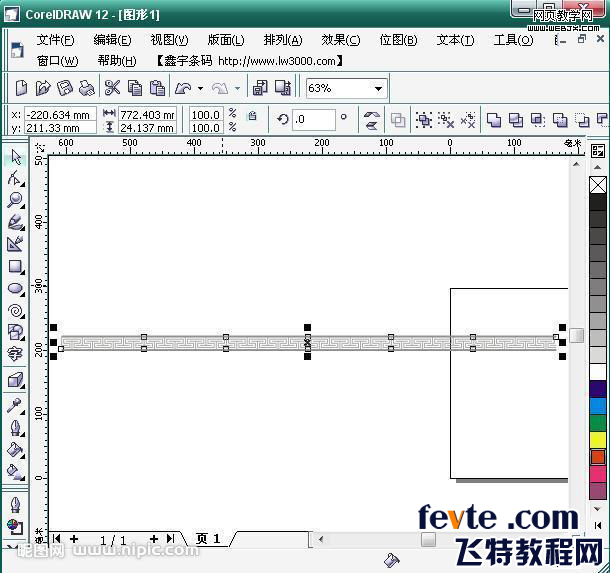This screenshot has width=610, height=573.
Task: Select the Text tool
Action: (x=15, y=354)
